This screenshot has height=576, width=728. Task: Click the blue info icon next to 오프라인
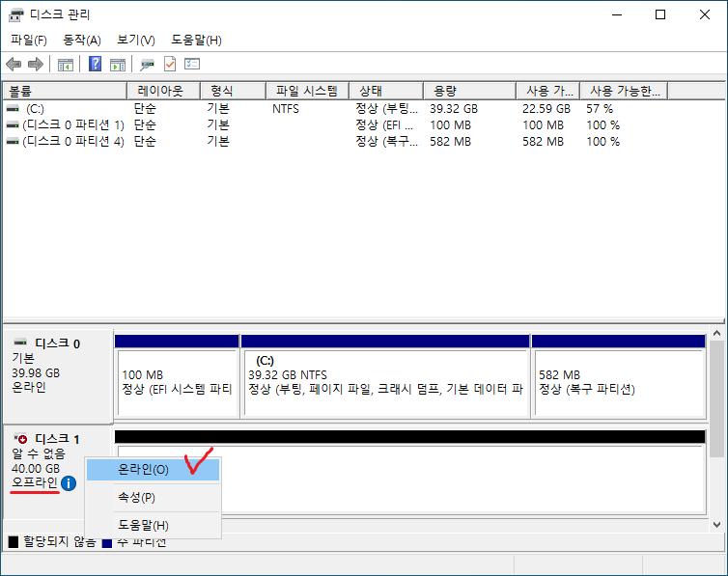(69, 483)
